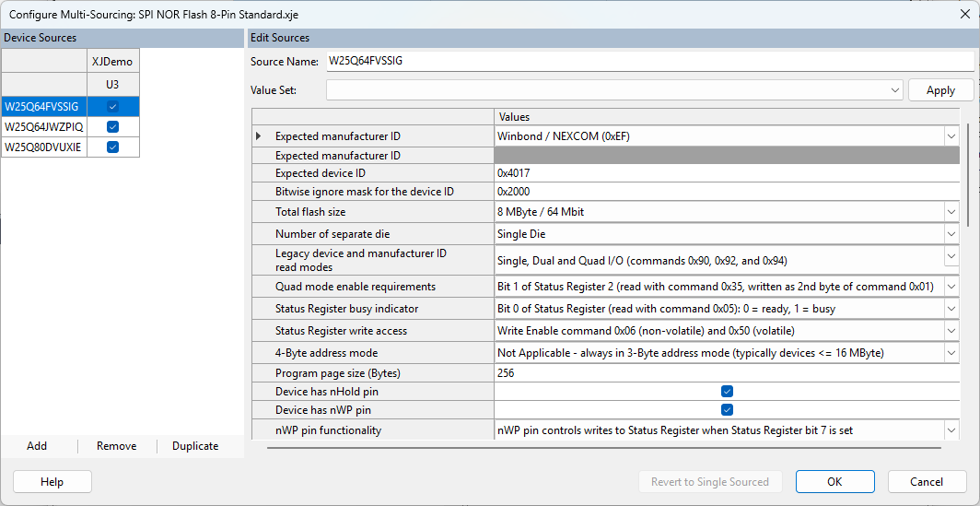Click Add to create a device source

tap(37, 446)
